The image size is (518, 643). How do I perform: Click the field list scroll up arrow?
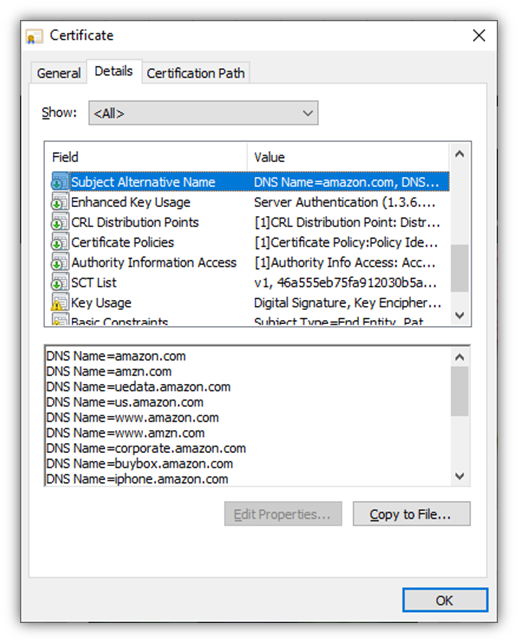click(x=460, y=154)
